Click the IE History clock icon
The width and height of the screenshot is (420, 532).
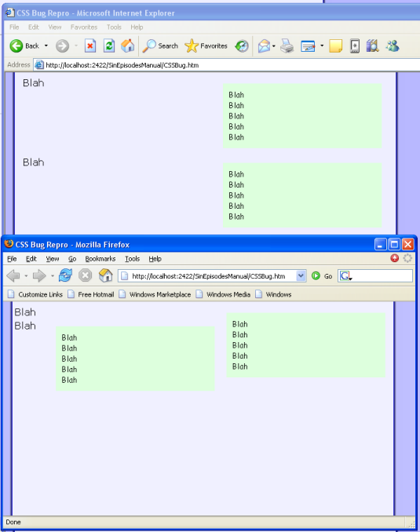click(x=242, y=46)
